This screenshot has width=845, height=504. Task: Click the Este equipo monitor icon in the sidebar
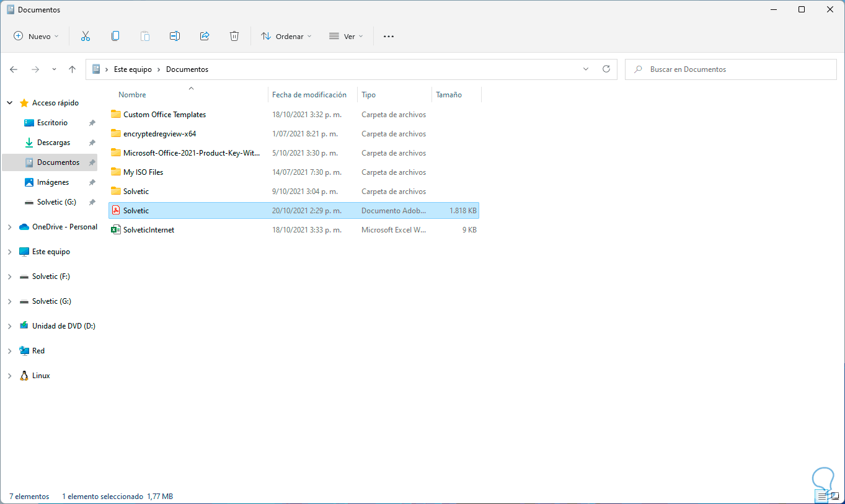coord(24,252)
